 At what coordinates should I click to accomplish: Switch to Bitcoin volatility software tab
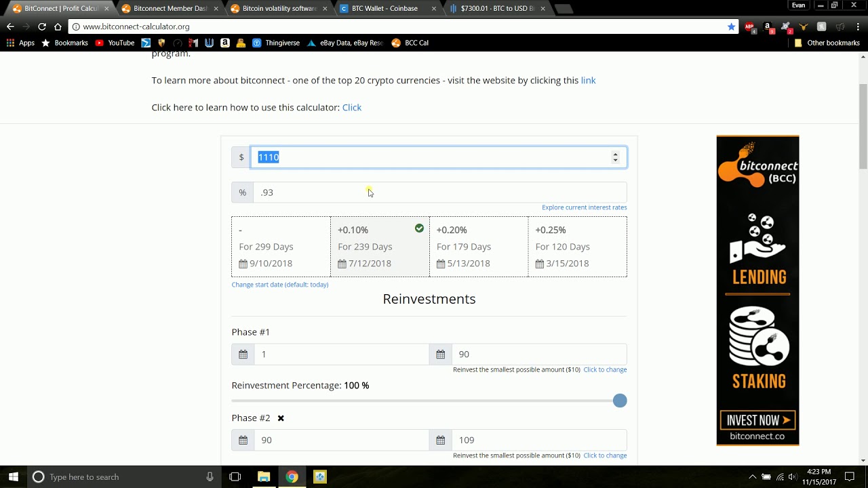[279, 9]
